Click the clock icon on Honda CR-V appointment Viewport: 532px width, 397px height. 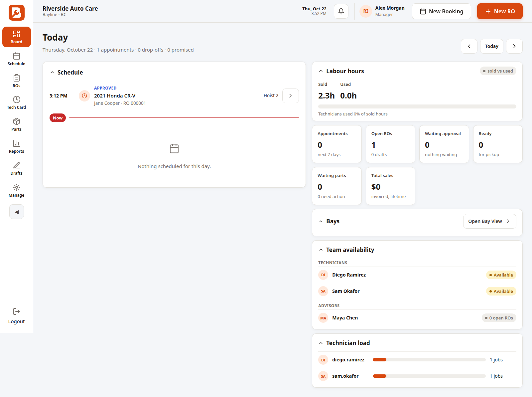click(84, 96)
